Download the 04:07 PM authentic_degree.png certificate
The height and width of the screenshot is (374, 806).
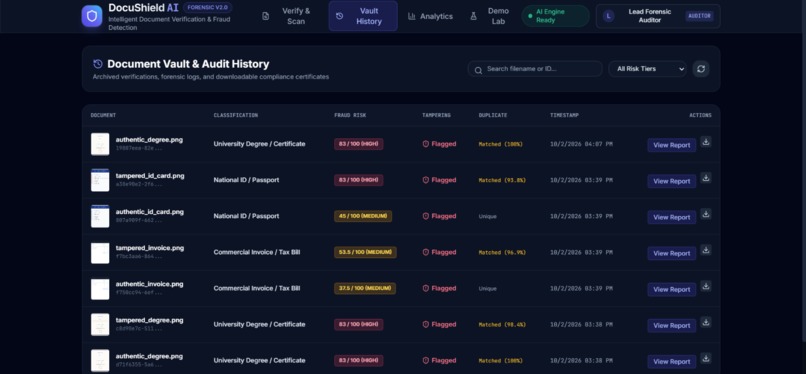(x=706, y=142)
